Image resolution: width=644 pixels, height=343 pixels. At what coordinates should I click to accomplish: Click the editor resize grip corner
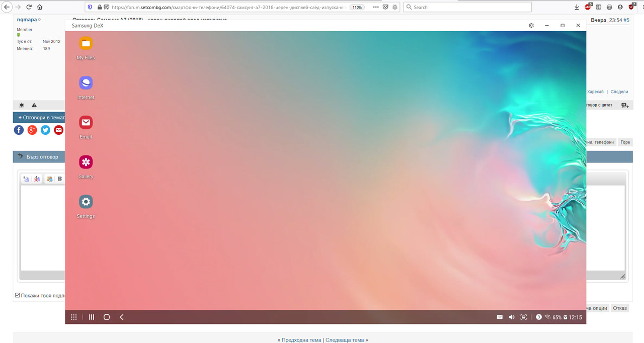coord(622,276)
